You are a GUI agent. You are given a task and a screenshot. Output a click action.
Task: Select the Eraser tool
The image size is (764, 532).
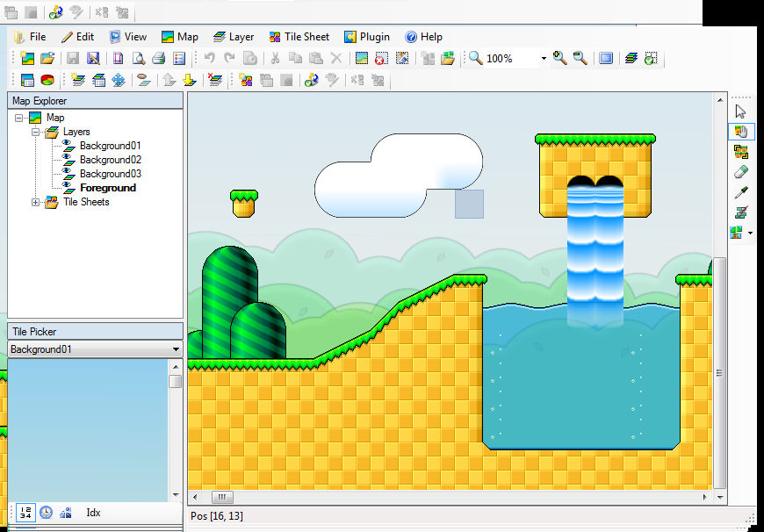point(740,172)
